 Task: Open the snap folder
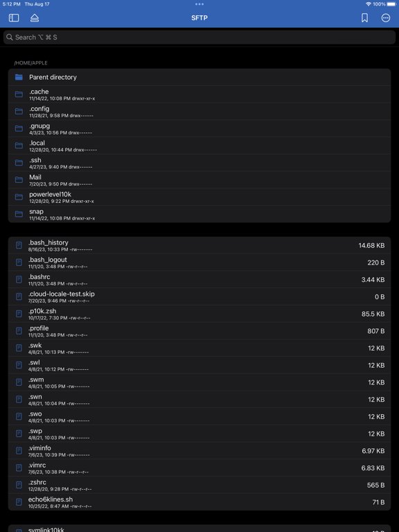click(x=199, y=214)
